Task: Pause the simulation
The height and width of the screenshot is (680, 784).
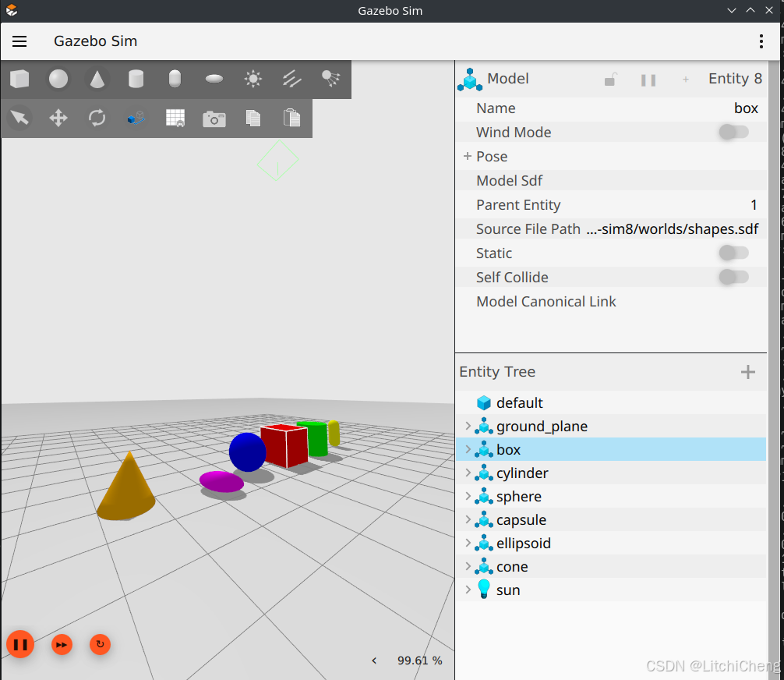Action: coord(20,644)
